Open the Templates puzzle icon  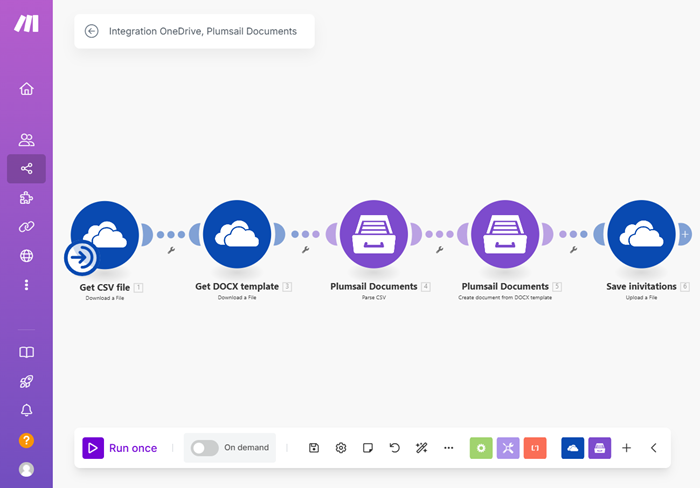[26, 198]
